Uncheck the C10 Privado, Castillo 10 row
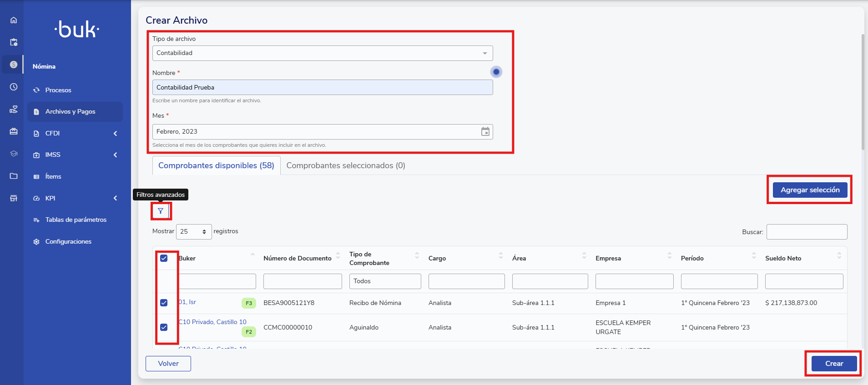The image size is (868, 385). pos(164,327)
